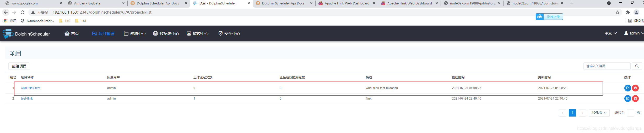Focus the 请输入关键词 search field
The image size is (644, 133).
click(x=607, y=66)
